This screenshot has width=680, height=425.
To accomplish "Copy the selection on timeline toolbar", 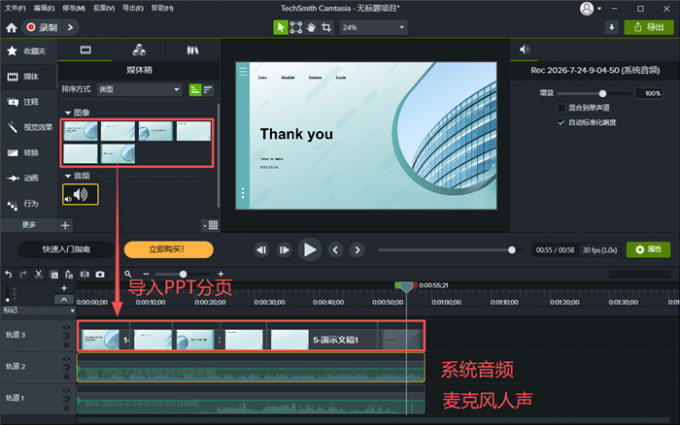I will click(54, 274).
